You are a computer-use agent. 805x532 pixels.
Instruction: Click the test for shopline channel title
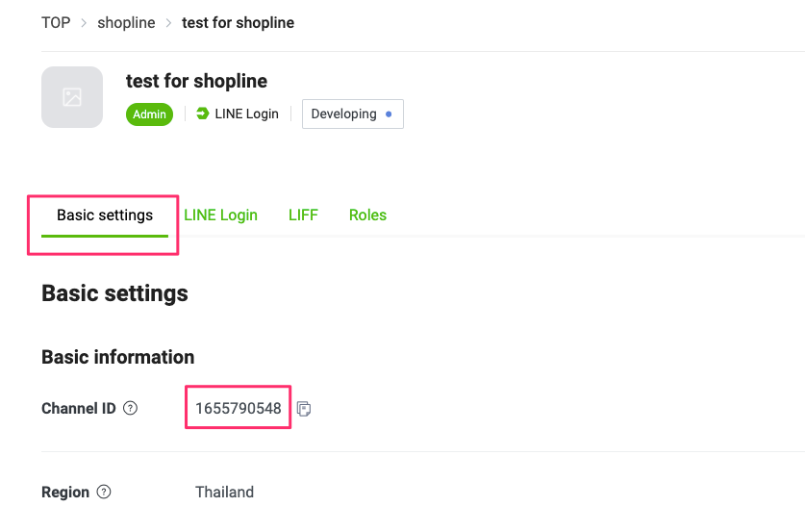(x=196, y=81)
